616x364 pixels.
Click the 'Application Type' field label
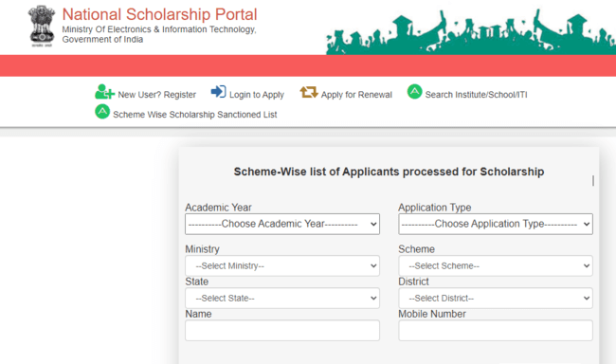[434, 208]
